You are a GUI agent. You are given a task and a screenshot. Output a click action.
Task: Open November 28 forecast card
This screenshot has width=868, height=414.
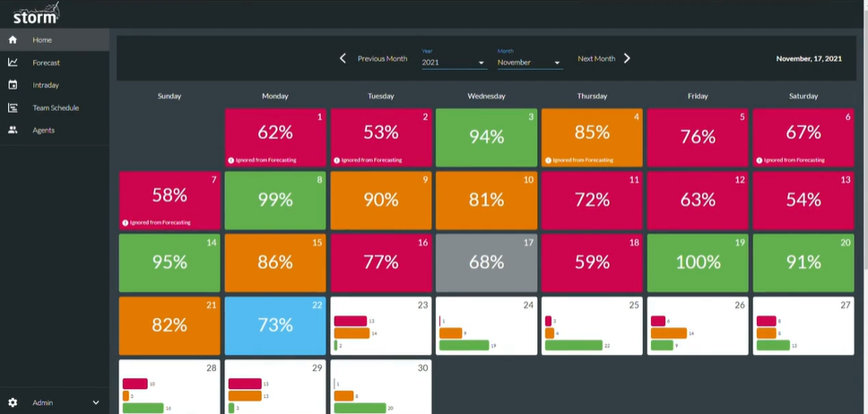point(169,387)
